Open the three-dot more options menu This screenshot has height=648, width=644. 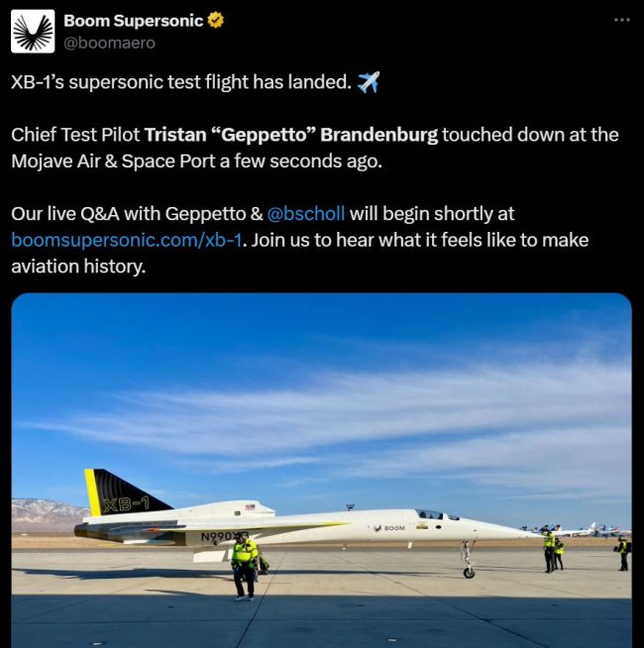621,20
